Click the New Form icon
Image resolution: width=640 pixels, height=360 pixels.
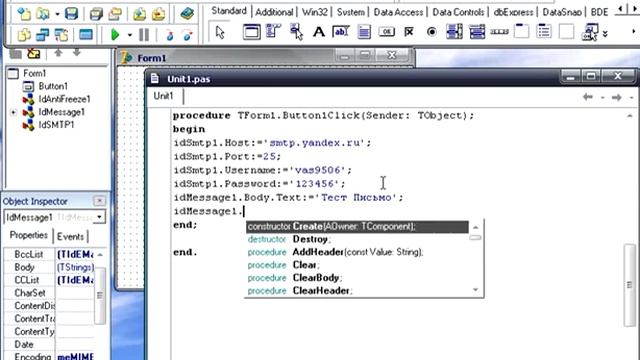pyautogui.click(x=86, y=35)
